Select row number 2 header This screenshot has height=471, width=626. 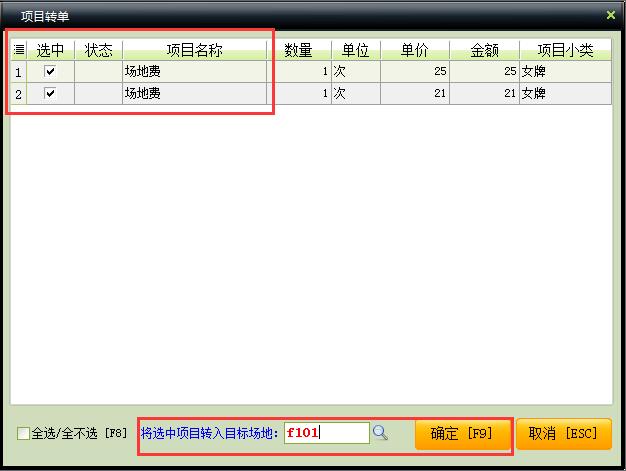coord(18,94)
